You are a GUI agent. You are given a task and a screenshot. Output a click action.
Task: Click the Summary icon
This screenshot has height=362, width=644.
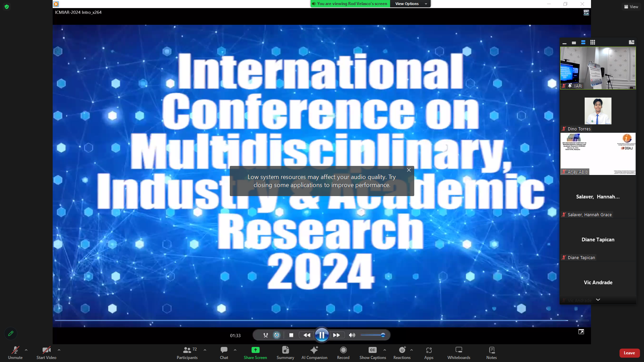(x=285, y=353)
